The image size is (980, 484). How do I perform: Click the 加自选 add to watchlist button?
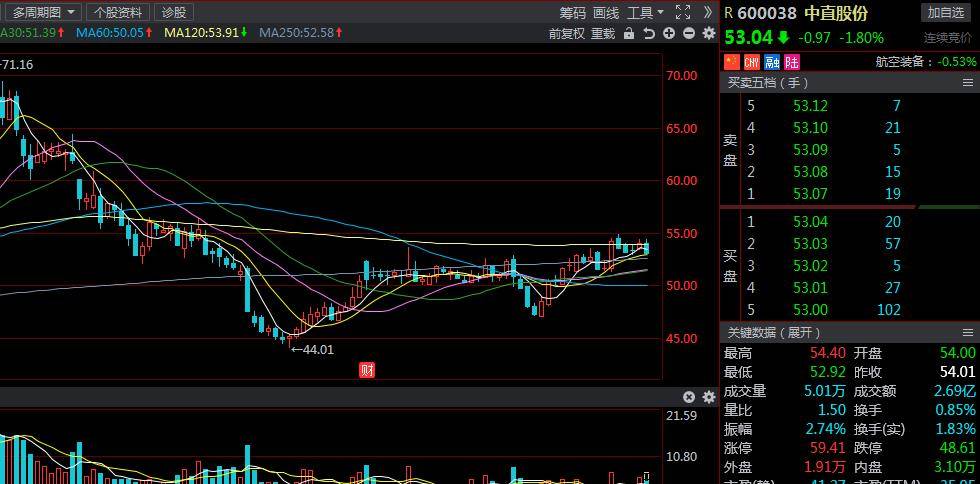tap(945, 12)
